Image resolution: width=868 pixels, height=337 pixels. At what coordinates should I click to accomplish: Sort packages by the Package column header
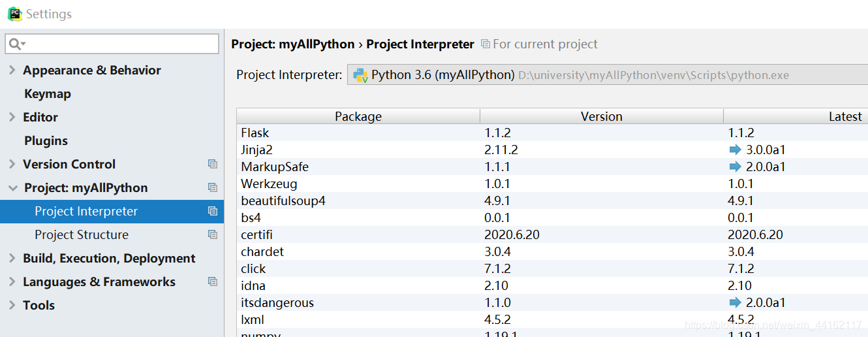358,116
